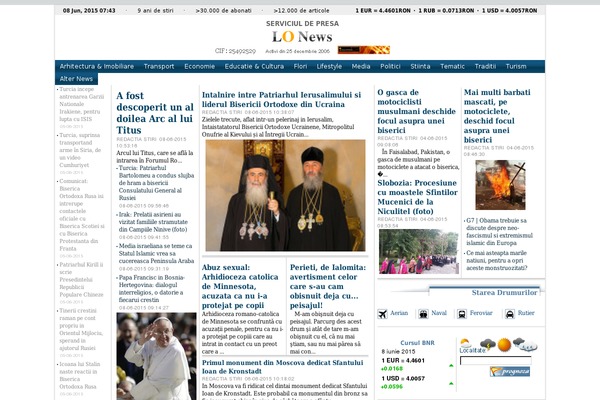
Task: Click the airplane icon for Aerian
Action: click(382, 314)
